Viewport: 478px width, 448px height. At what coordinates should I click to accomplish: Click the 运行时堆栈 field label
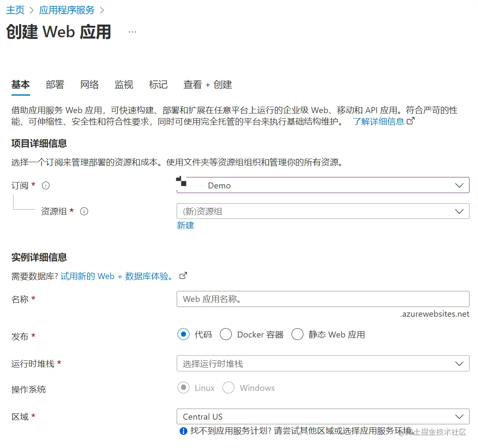point(33,364)
